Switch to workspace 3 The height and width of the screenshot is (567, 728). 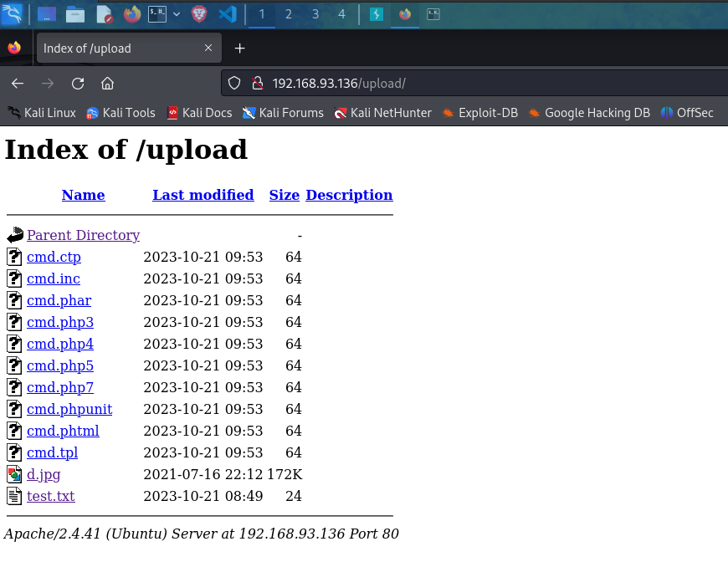coord(315,14)
